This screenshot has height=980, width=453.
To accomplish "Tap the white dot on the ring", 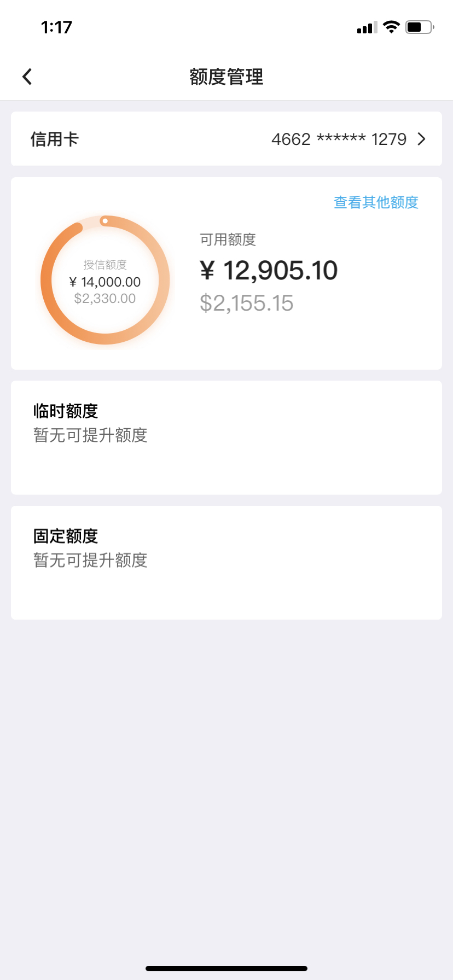I will (104, 221).
